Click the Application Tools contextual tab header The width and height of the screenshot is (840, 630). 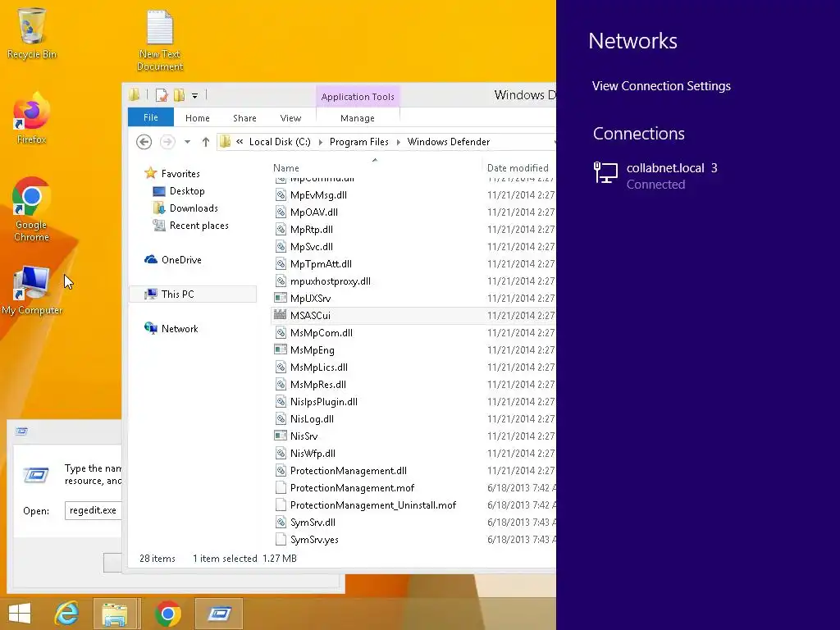tap(358, 97)
